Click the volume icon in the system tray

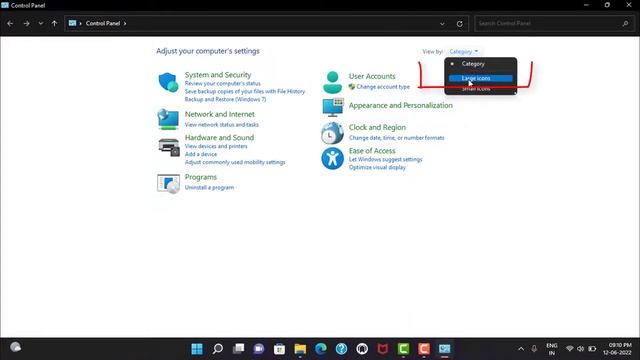pos(580,349)
